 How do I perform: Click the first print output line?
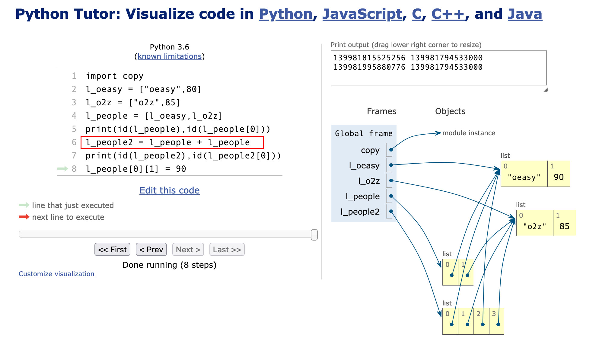pos(408,58)
